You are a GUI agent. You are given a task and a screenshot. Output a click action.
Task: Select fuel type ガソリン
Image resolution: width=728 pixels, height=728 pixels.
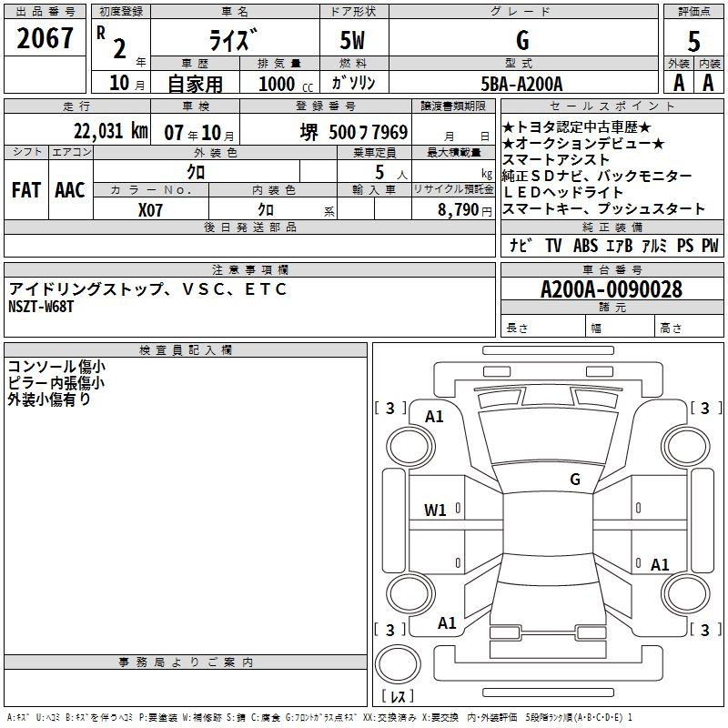coord(353,83)
